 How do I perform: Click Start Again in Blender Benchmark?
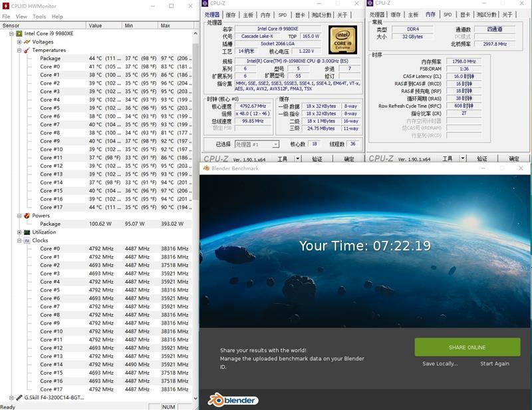click(x=495, y=363)
